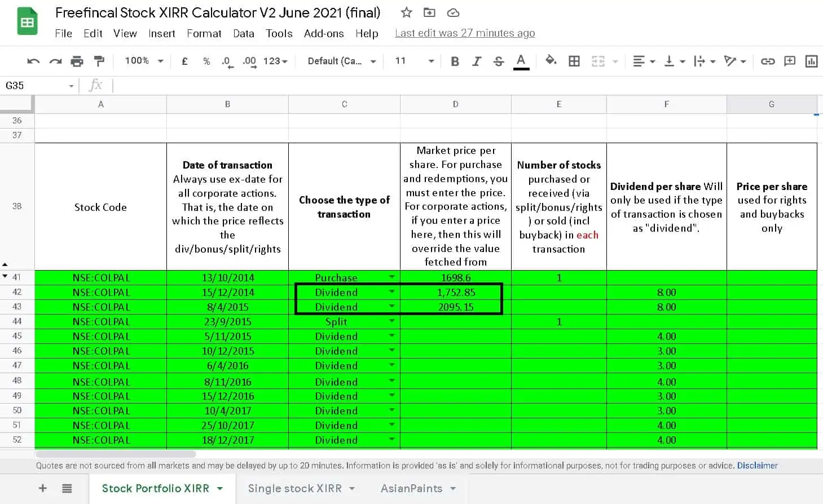The image size is (823, 504).
Task: Open Stock Portfolio XIRR tab menu arrow
Action: coord(220,489)
